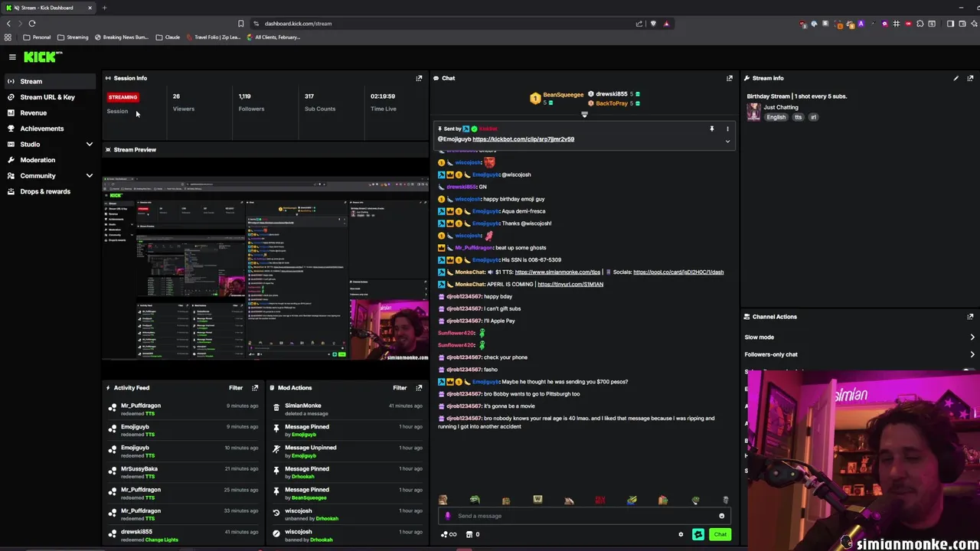Expand the Studio sidebar section
The width and height of the screenshot is (980, 551).
coord(89,144)
